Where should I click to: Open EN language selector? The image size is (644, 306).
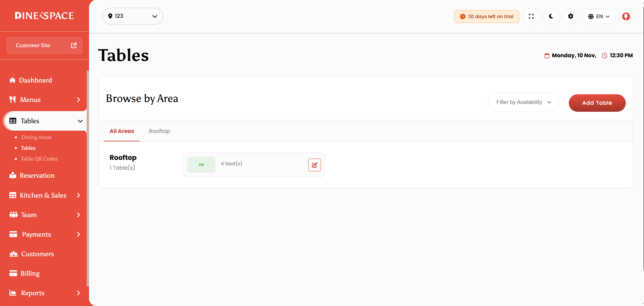[x=599, y=16]
